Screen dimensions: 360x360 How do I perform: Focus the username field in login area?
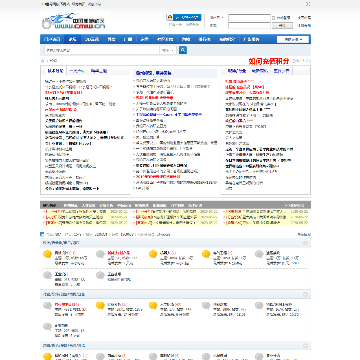click(249, 18)
